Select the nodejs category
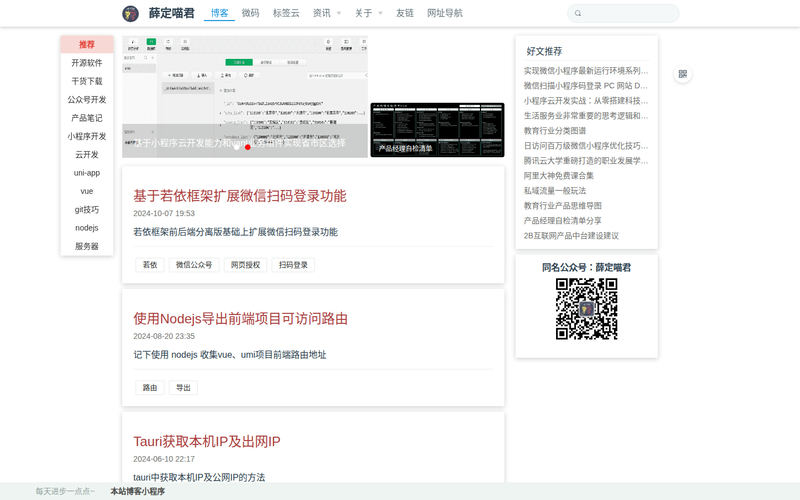Screen dimensions: 800x500 pos(87,228)
